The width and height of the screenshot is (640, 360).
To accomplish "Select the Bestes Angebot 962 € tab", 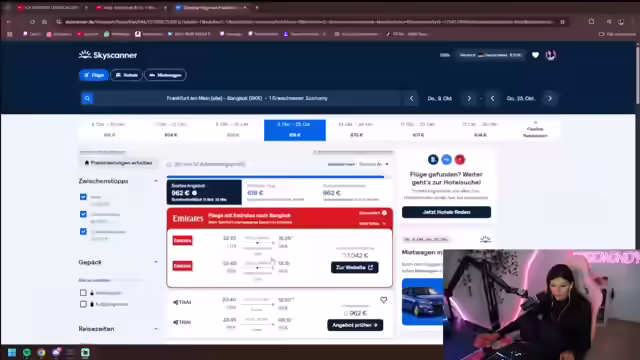I will coord(204,192).
